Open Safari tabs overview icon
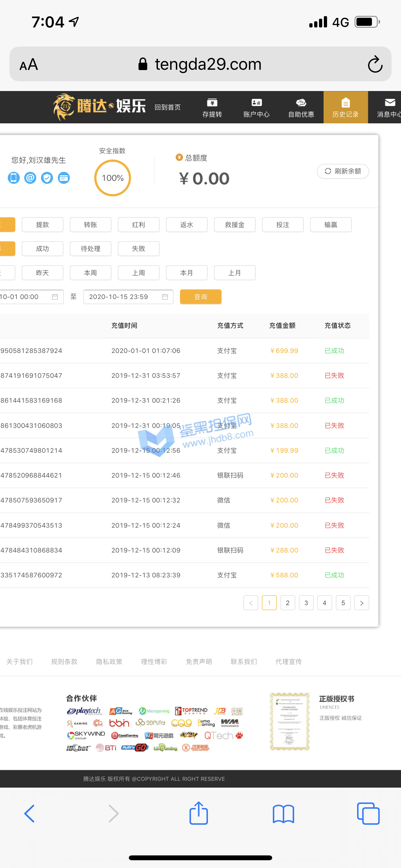Viewport: 401px width, 868px height. click(368, 814)
